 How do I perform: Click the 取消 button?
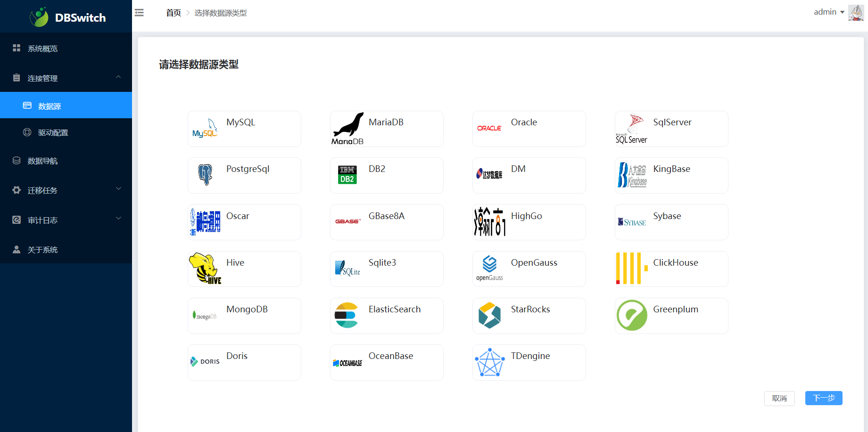pos(779,399)
